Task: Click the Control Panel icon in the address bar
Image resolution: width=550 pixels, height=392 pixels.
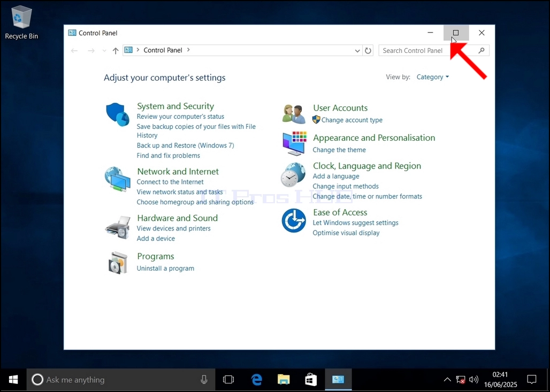Action: click(x=128, y=50)
